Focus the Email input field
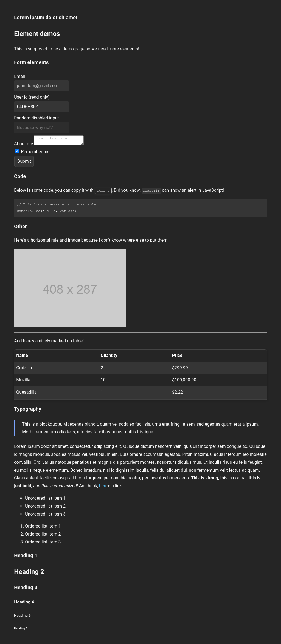281x644 pixels. pyautogui.click(x=41, y=86)
